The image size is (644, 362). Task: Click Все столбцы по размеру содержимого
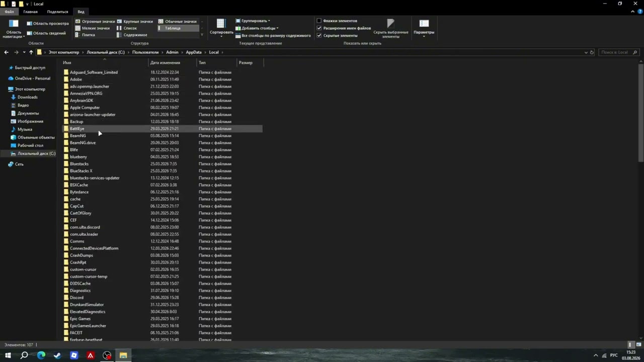[x=273, y=36]
